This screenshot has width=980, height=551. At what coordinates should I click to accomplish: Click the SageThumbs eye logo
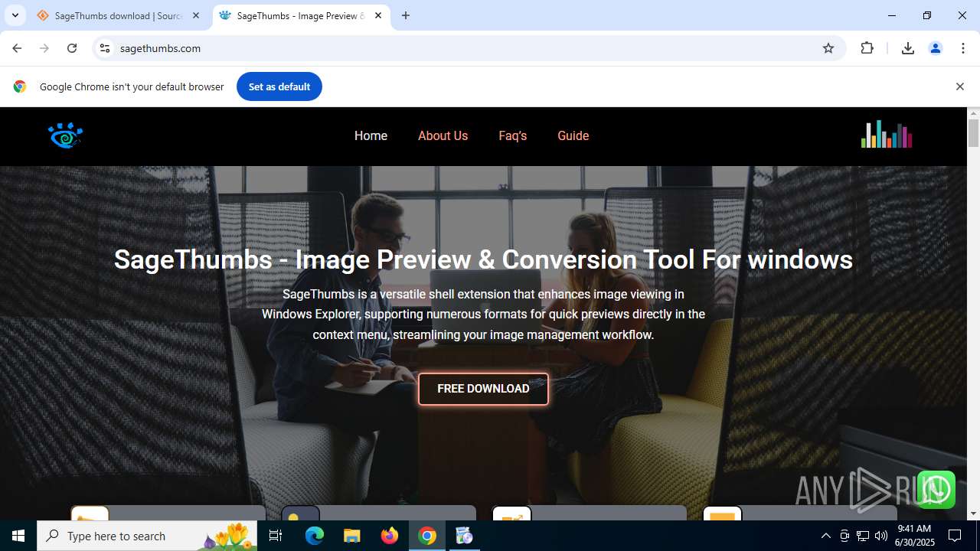[x=65, y=135]
